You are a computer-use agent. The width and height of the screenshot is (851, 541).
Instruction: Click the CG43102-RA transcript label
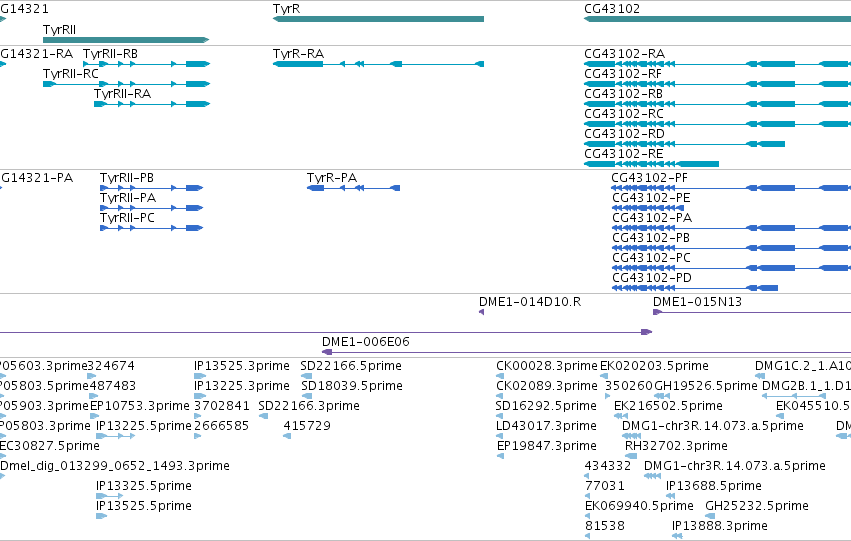pyautogui.click(x=625, y=54)
